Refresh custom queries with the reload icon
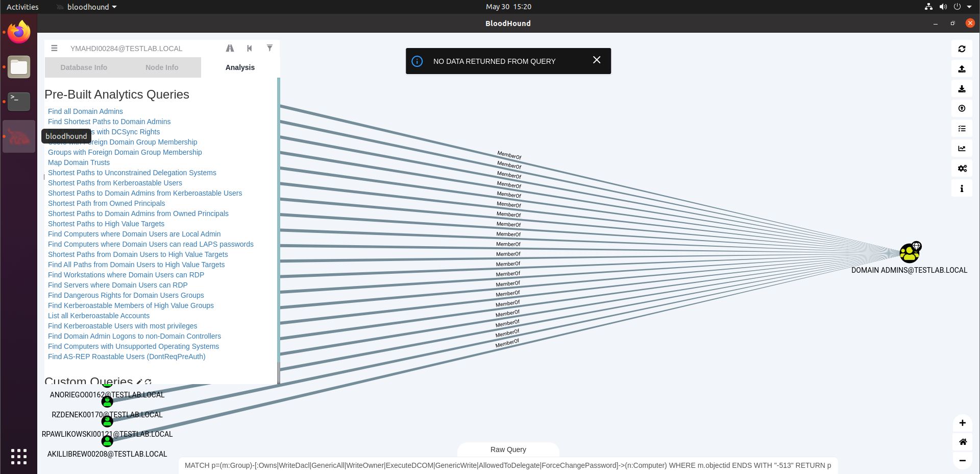Screen dimensions: 980x474 click(x=148, y=382)
